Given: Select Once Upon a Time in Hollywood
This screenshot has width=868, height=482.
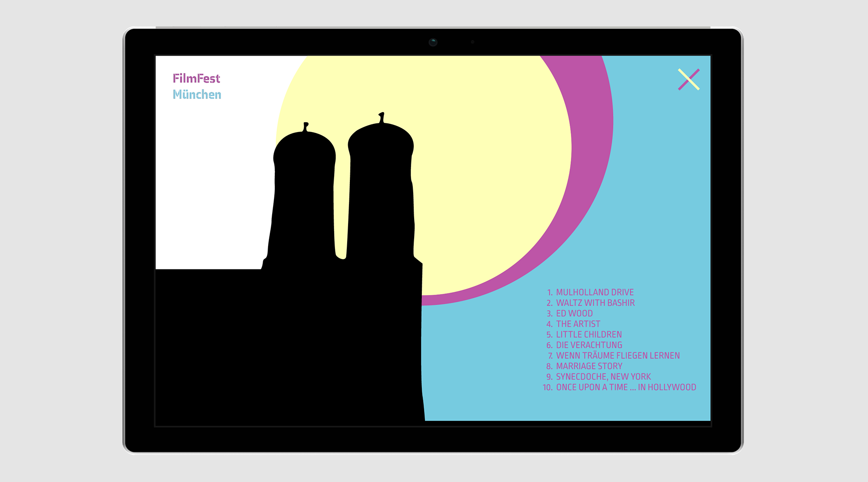Looking at the screenshot, I should 626,387.
